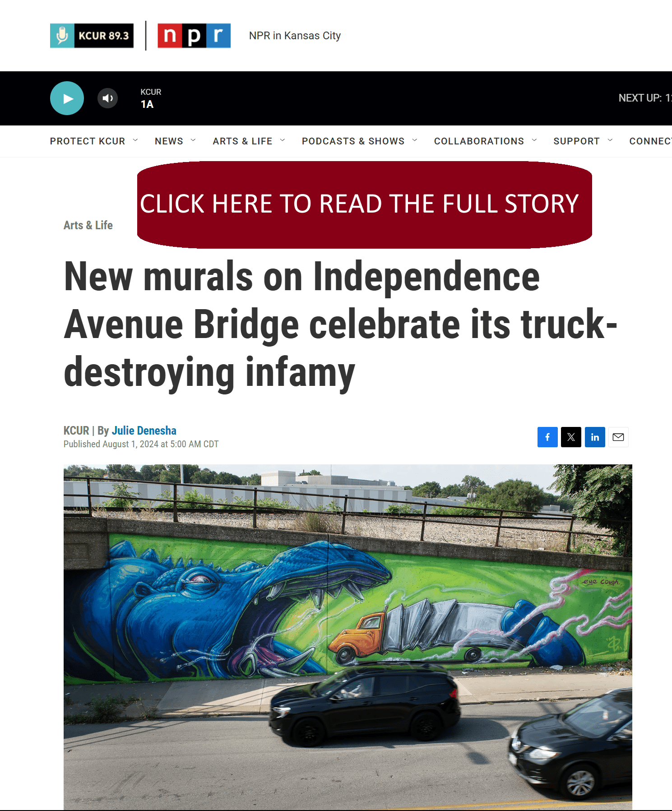The width and height of the screenshot is (672, 811).
Task: Expand the Podcasts & Shows chevron
Action: pos(415,140)
